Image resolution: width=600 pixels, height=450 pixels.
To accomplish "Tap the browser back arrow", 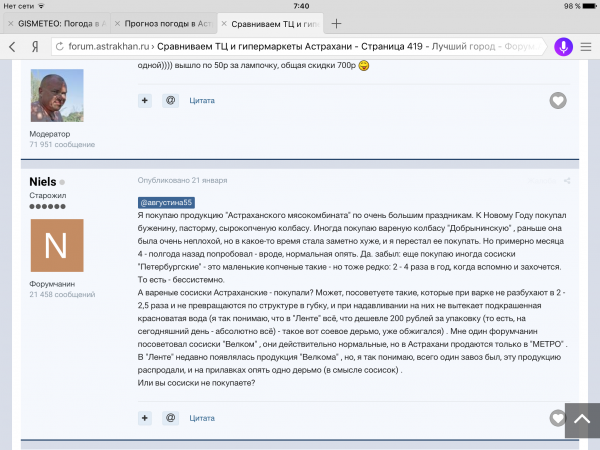I will [x=12, y=47].
